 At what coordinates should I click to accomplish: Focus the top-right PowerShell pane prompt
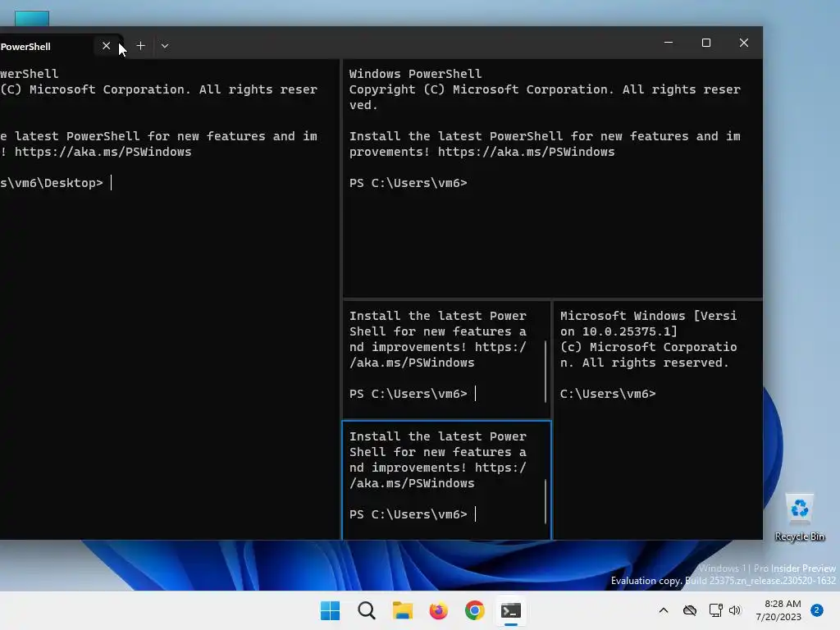[x=409, y=183]
